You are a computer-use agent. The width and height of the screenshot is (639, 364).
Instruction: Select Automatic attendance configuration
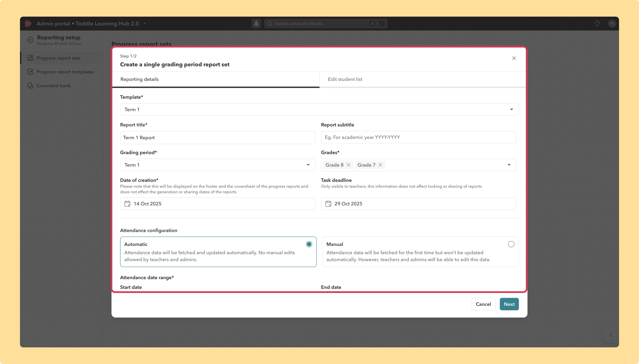pos(309,244)
